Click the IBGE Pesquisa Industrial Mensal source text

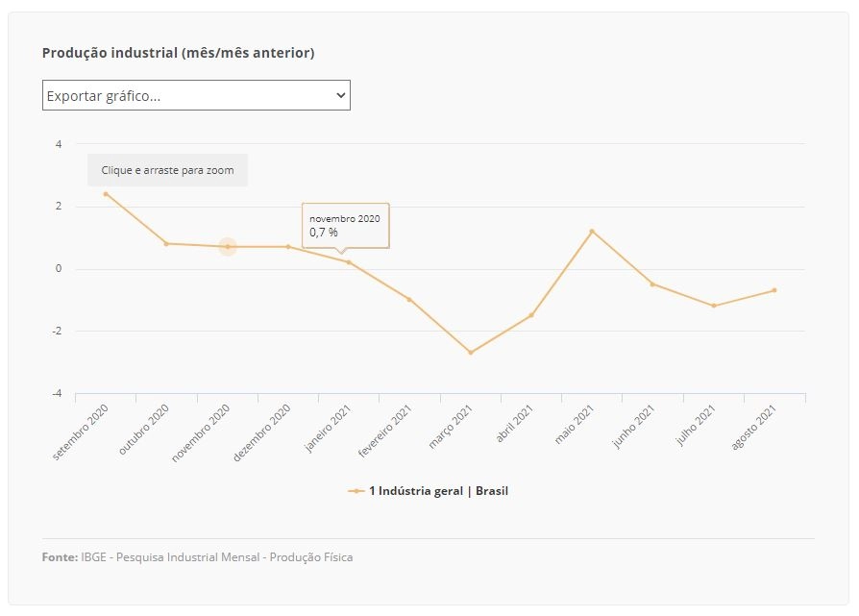[x=217, y=557]
